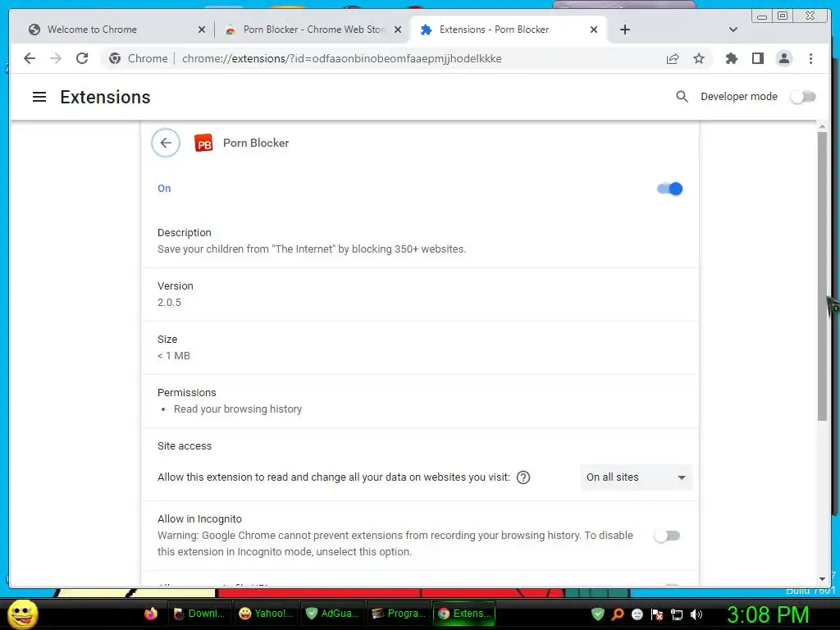Disable the Porn Blocker extension

(x=669, y=189)
